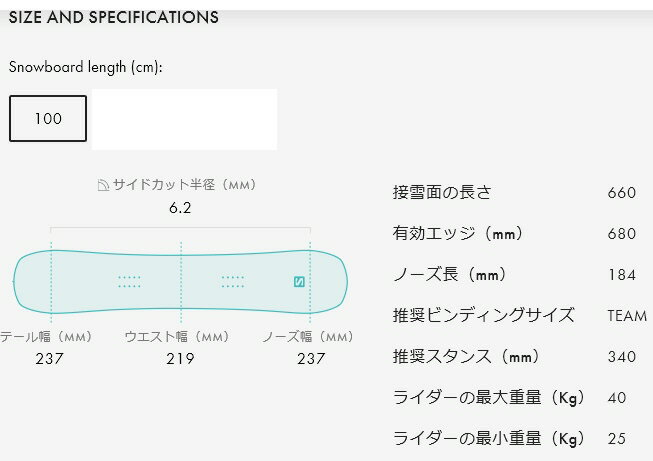The image size is (653, 461).
Task: Select the 100 cm snowboard length button
Action: [48, 119]
